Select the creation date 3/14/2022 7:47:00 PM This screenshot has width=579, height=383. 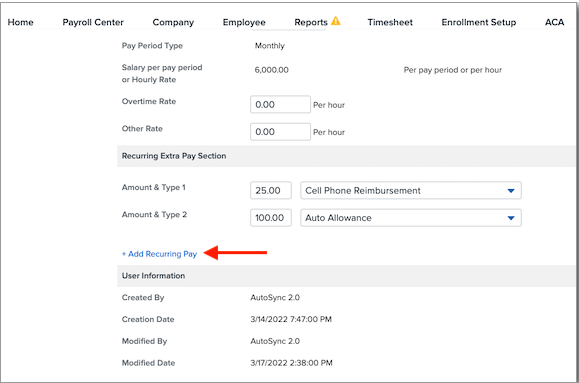tap(291, 319)
